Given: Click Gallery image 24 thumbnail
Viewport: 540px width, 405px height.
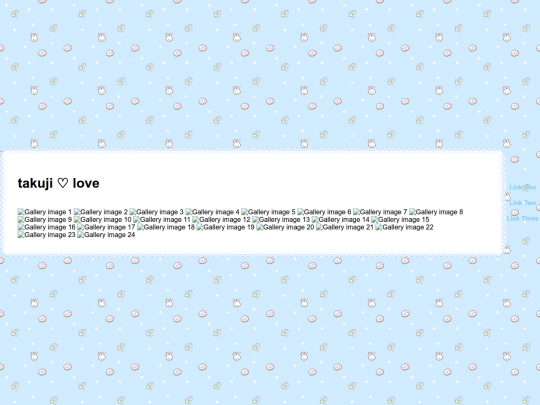Looking at the screenshot, I should point(106,235).
